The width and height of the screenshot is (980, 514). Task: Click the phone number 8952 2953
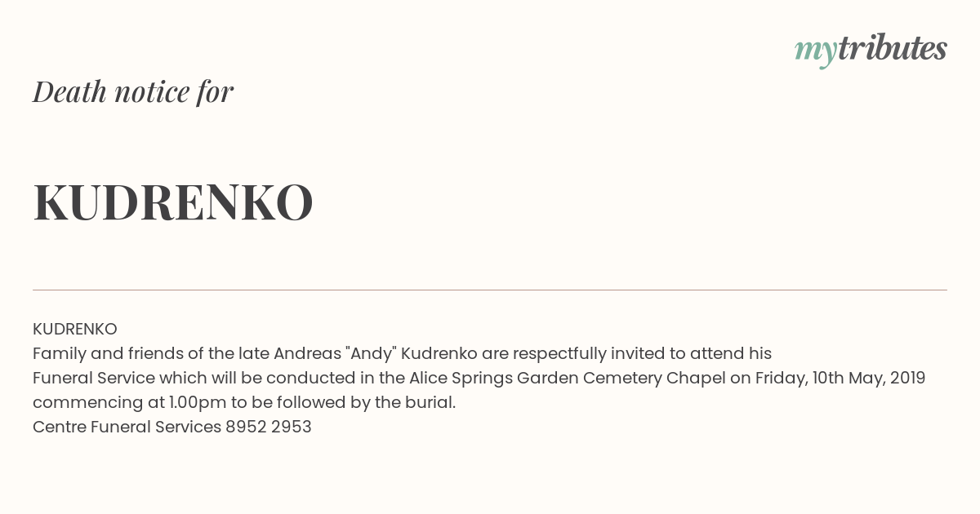click(269, 427)
